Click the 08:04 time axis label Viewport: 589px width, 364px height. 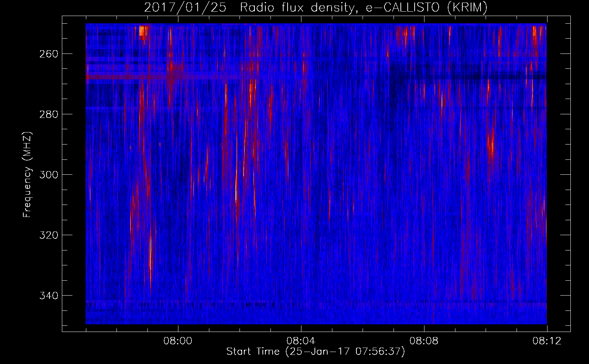[301, 341]
